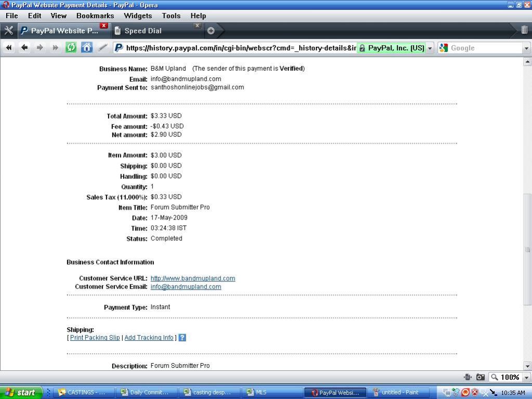The width and height of the screenshot is (532, 399).
Task: Click the Status value Completed
Action: pyautogui.click(x=166, y=238)
